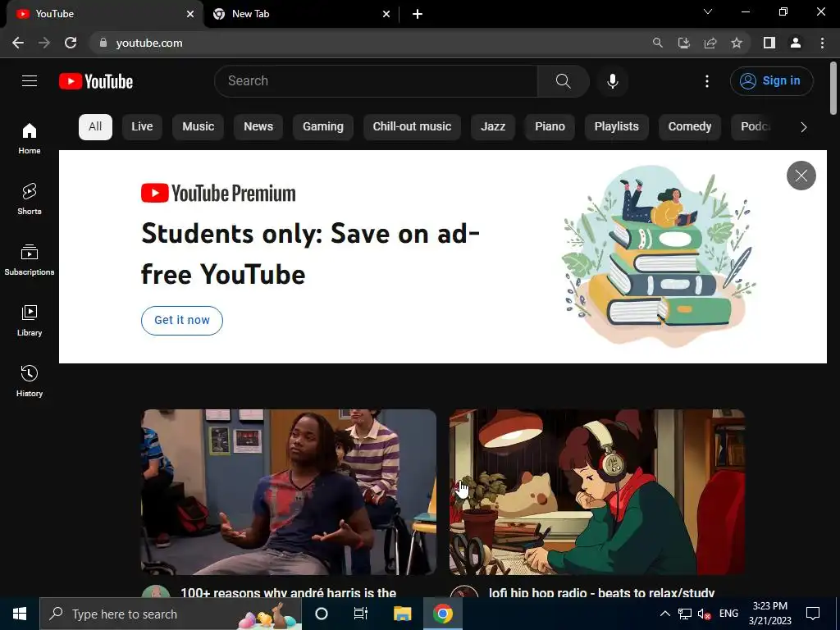The height and width of the screenshot is (630, 840).
Task: Select the YouTube browser tab
Action: (x=104, y=14)
